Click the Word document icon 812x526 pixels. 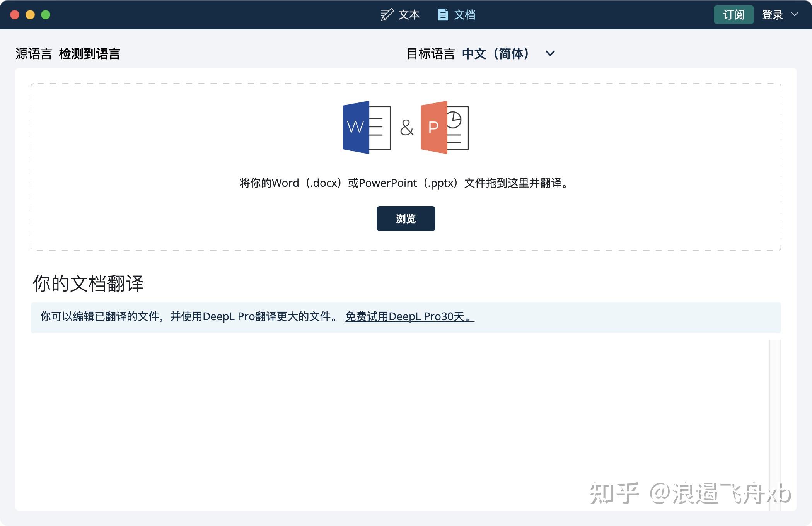click(366, 127)
